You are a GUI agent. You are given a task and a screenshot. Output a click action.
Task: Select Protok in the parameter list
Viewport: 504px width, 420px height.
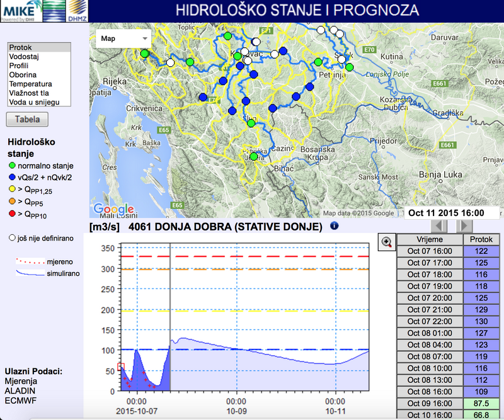(21, 47)
